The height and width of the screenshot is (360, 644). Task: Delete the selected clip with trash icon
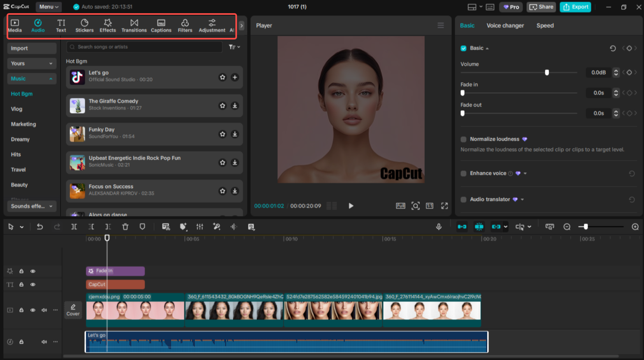click(x=125, y=227)
